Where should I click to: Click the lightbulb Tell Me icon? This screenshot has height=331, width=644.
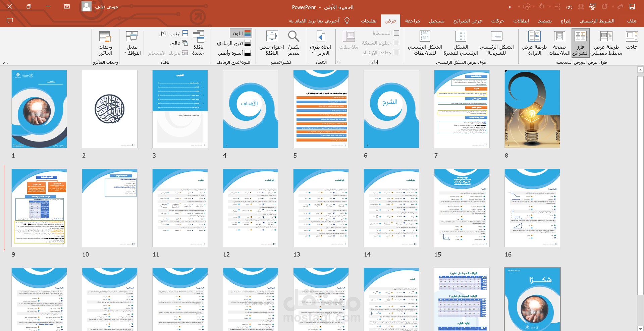click(x=347, y=21)
